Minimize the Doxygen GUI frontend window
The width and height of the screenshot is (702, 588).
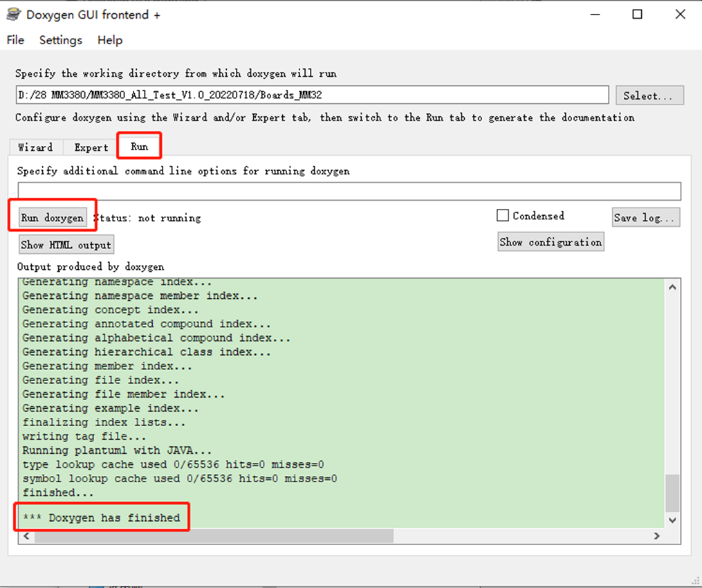point(594,15)
